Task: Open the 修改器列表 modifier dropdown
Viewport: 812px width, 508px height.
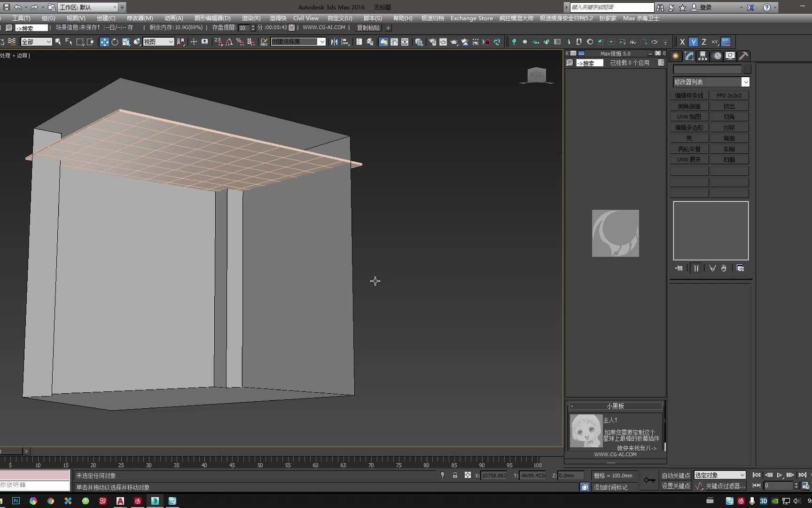Action: click(711, 81)
